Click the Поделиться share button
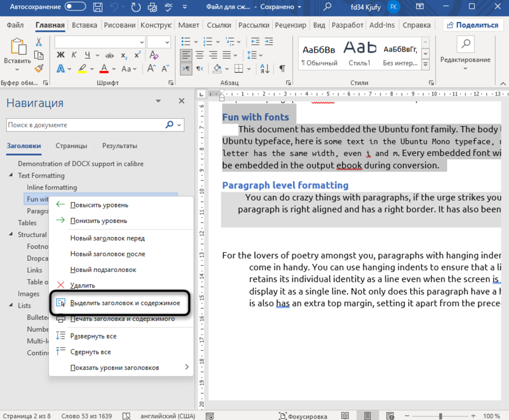 tap(474, 25)
